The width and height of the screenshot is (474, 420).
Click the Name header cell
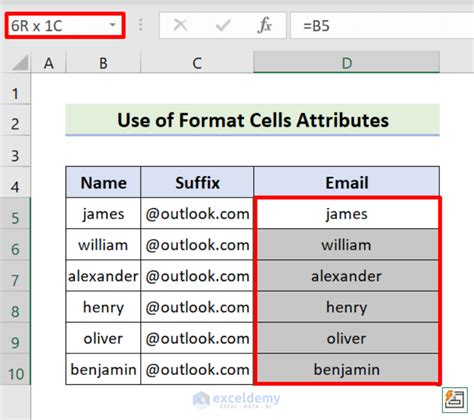103,182
